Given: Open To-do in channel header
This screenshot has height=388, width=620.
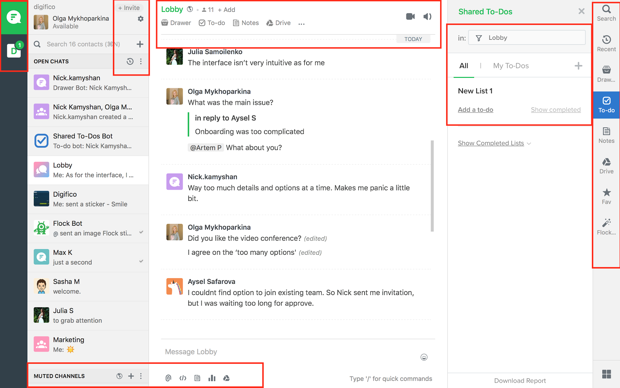Looking at the screenshot, I should point(212,23).
